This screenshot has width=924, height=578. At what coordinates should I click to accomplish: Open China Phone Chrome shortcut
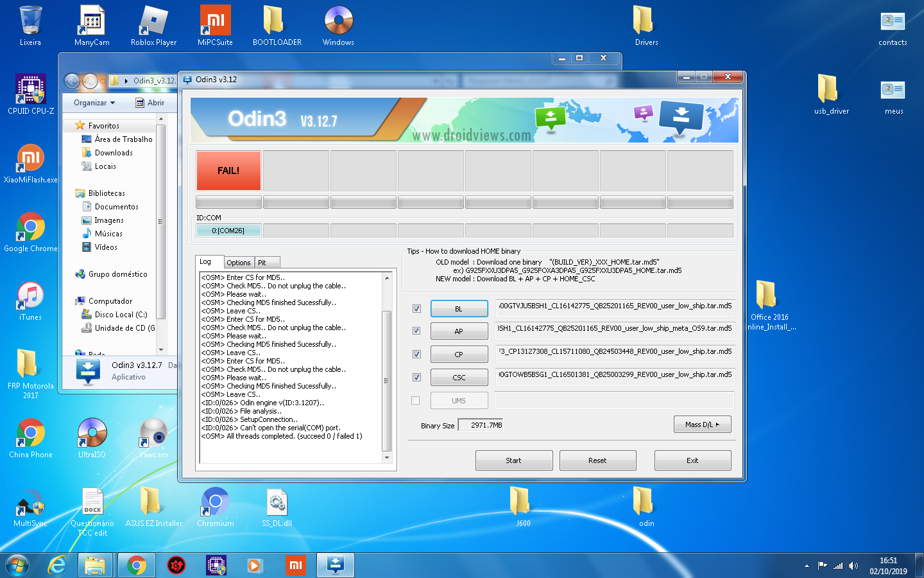(30, 438)
